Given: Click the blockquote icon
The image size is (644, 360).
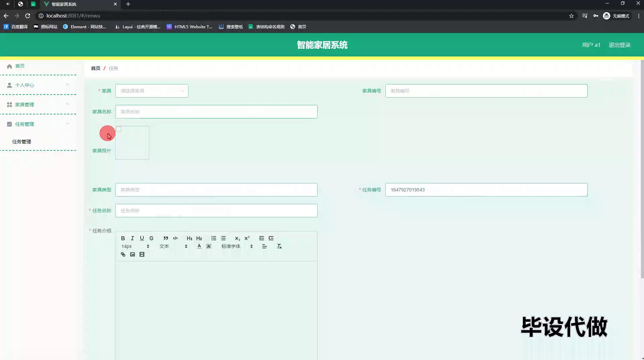Looking at the screenshot, I should click(x=166, y=238).
